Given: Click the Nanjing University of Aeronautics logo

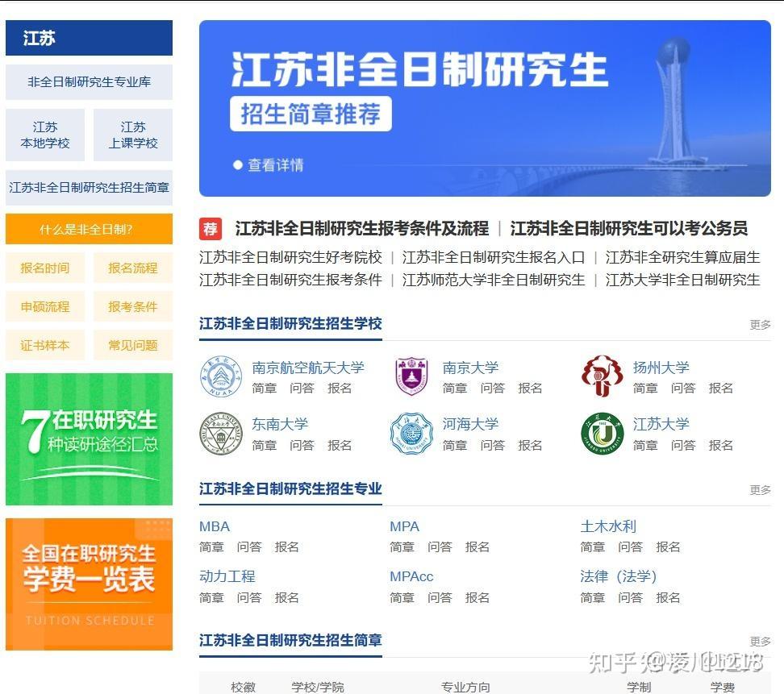Looking at the screenshot, I should click(221, 376).
